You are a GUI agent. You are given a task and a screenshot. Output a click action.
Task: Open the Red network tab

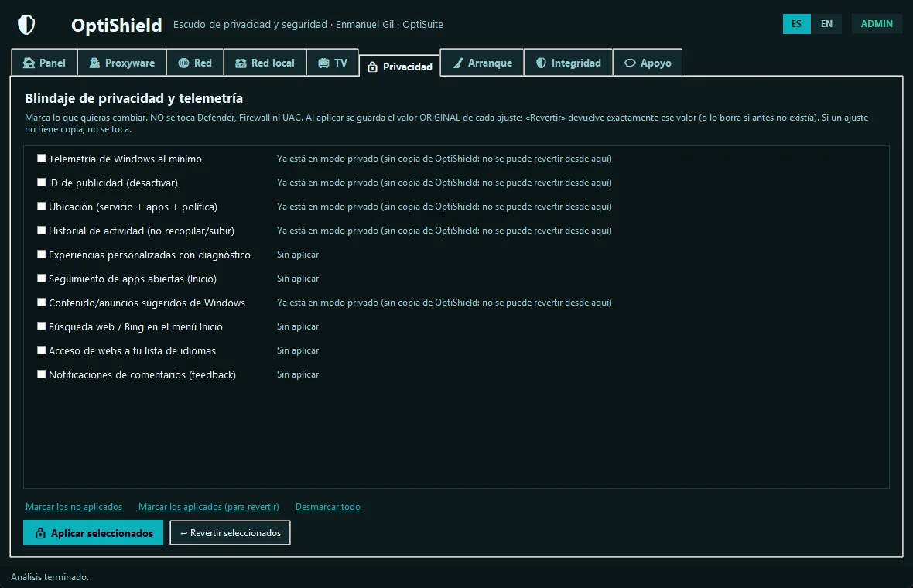pos(195,63)
